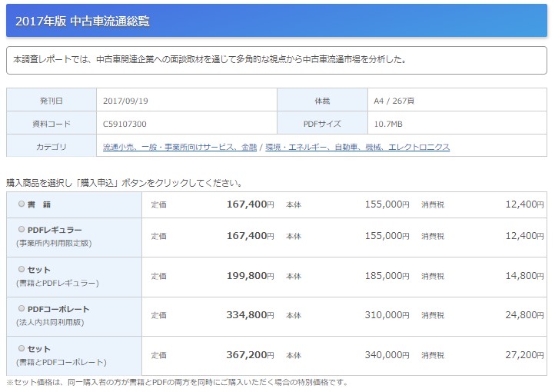This screenshot has width=555, height=392.
Task: Click the 155,000円 base price in PDFレギュラー row
Action: point(387,236)
